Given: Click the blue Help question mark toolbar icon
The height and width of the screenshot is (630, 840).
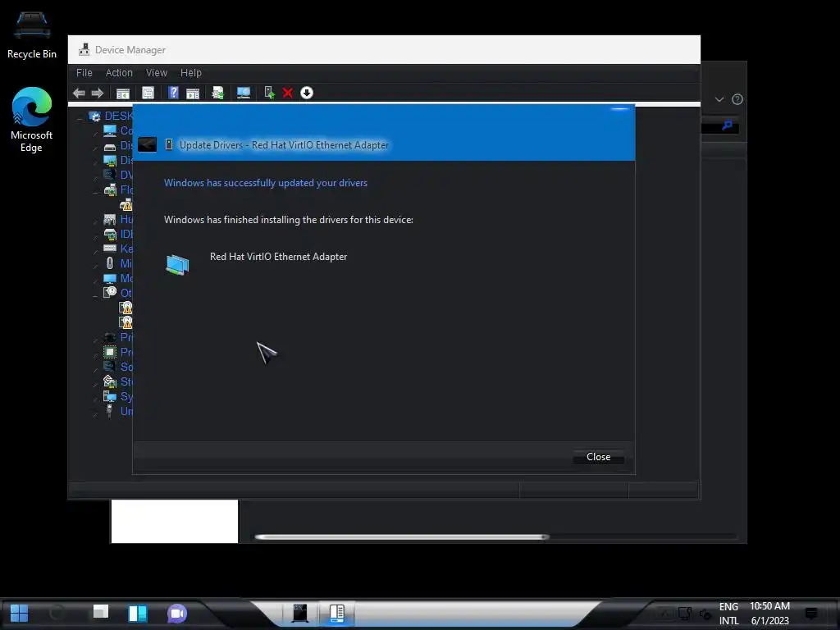Looking at the screenshot, I should tap(173, 94).
